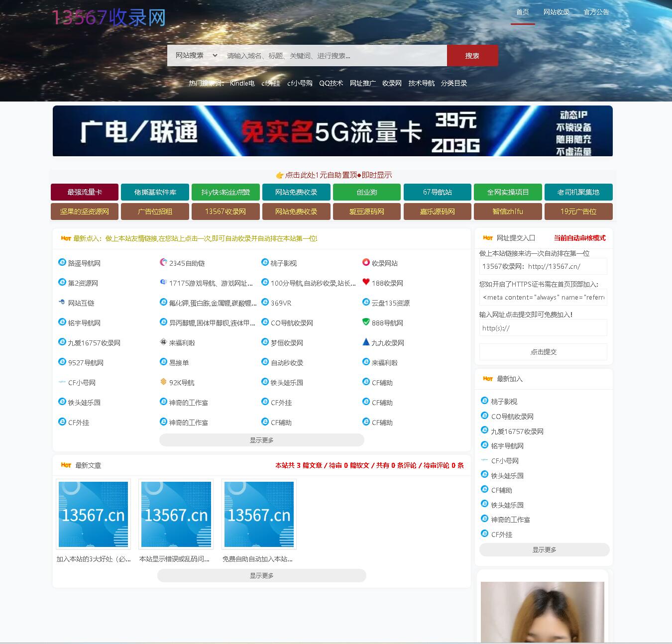Open the 最强流量卡 promo button

(x=85, y=192)
